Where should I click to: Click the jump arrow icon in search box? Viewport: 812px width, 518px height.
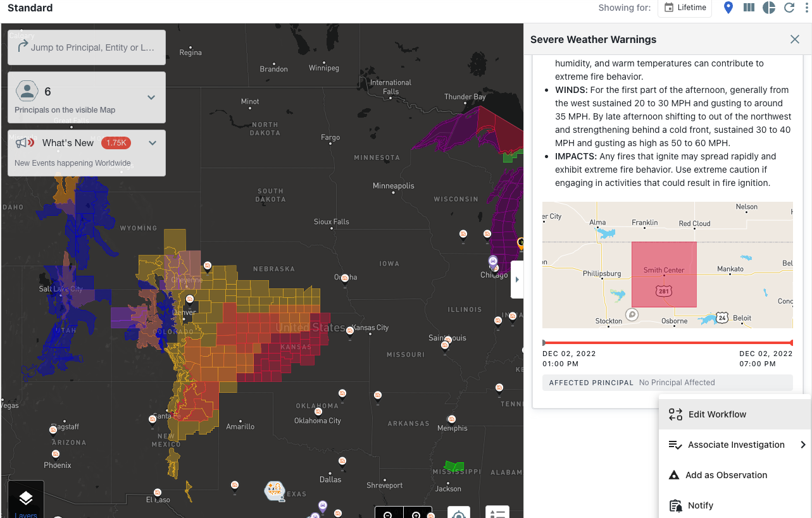(x=23, y=46)
